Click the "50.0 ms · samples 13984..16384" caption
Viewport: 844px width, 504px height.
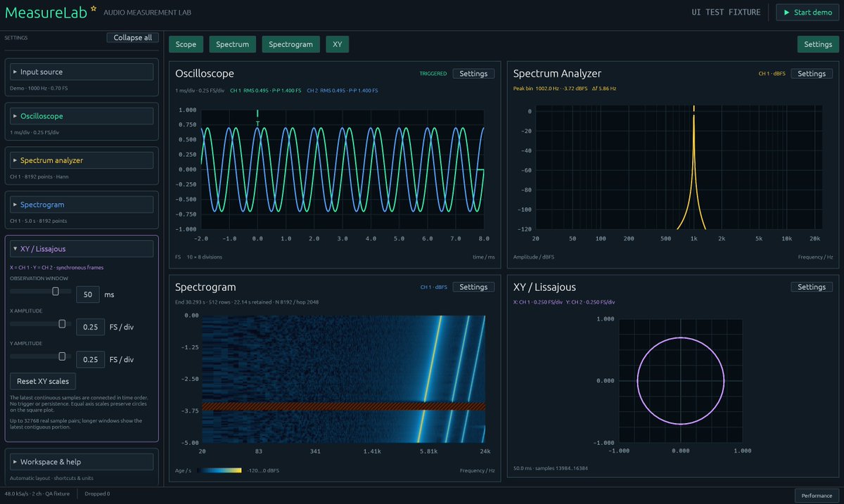pyautogui.click(x=552, y=468)
